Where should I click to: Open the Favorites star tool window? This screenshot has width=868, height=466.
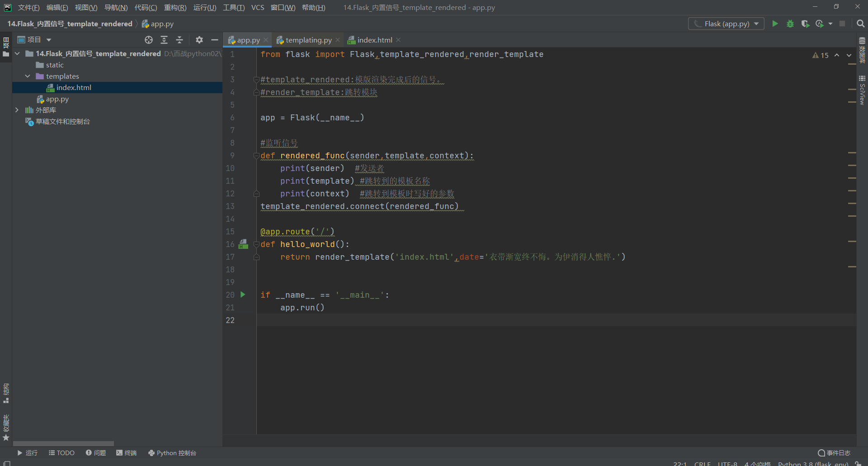pos(6,428)
